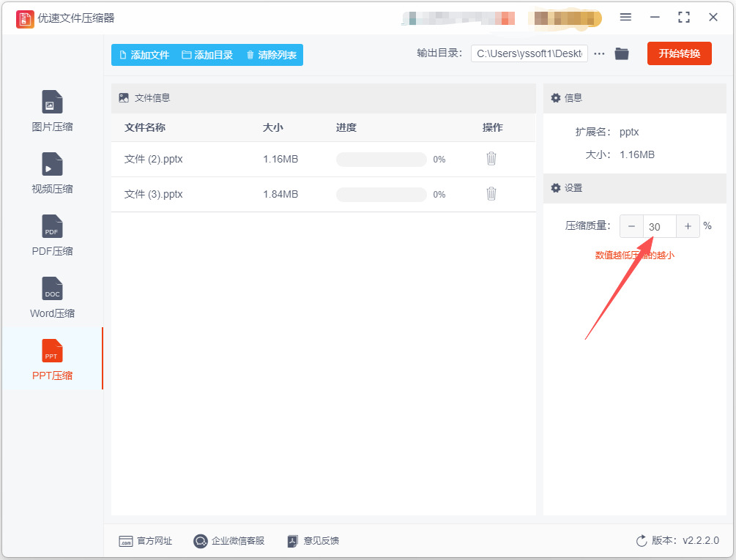736x560 pixels.
Task: Delete 文件 (2).pptx with trash icon
Action: click(x=491, y=159)
